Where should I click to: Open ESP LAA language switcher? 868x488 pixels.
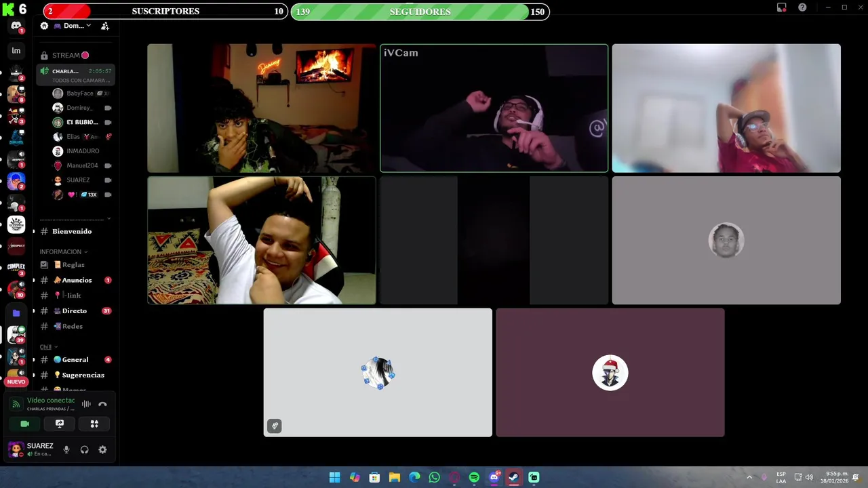click(781, 477)
